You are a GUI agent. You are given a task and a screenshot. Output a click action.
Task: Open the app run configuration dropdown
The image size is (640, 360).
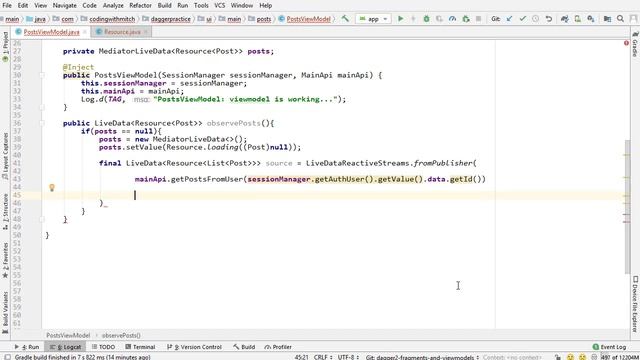click(373, 19)
